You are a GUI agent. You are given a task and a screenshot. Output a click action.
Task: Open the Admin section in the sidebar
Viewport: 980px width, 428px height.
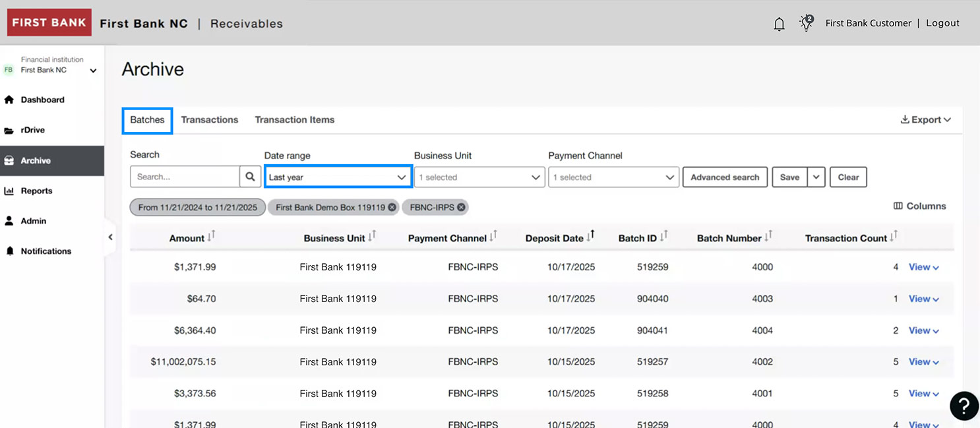[x=32, y=220]
